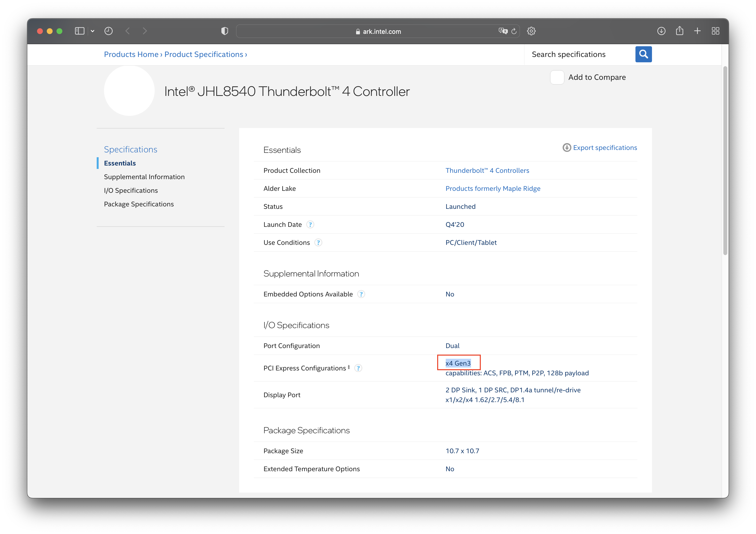756x534 pixels.
Task: Tick the Add to Compare checkbox
Action: pos(557,77)
